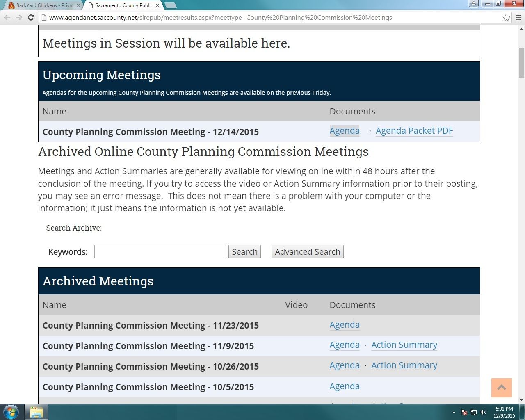Close the Sacramento County Public tab
Image resolution: width=525 pixels, height=420 pixels.
[157, 5]
